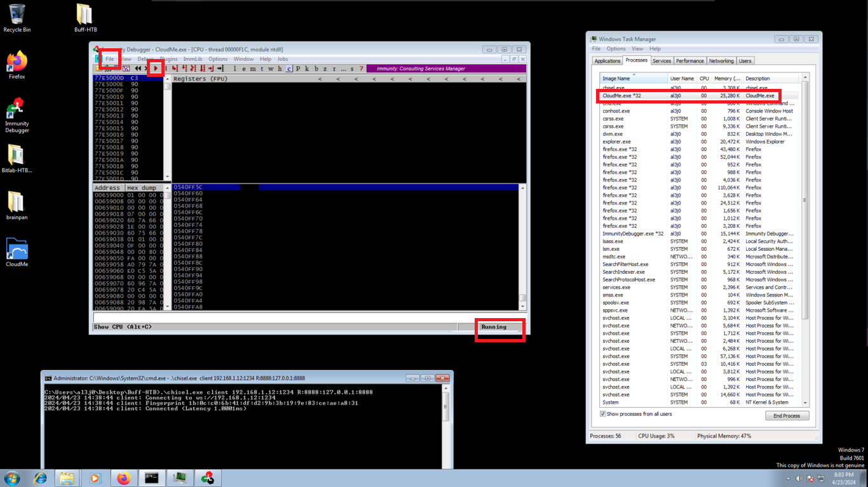
Task: Toggle 'Show processes from all users' checkbox
Action: [x=603, y=414]
